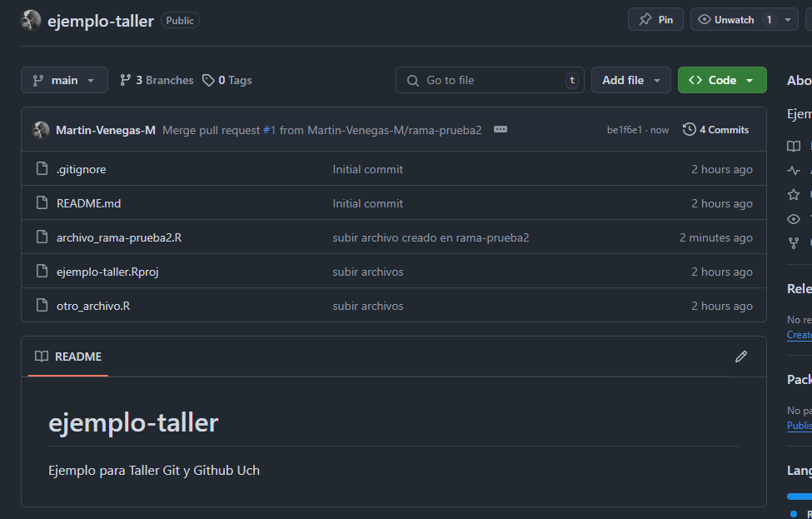
Task: Expand the Add file dropdown
Action: (630, 80)
